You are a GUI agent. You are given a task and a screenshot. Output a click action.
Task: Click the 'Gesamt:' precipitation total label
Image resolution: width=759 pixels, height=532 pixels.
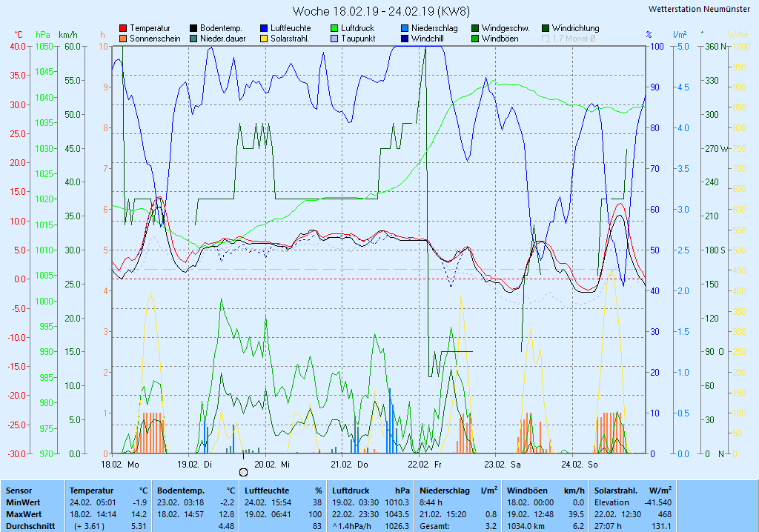click(434, 526)
